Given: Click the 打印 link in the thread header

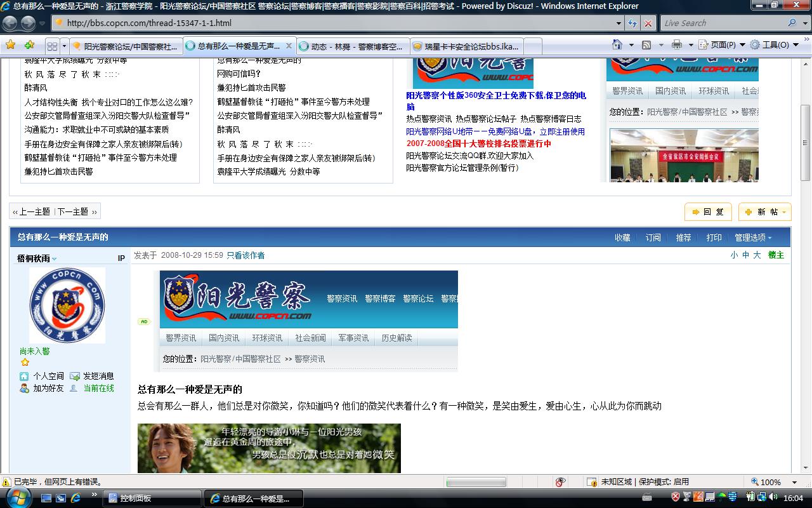Looking at the screenshot, I should coord(714,237).
